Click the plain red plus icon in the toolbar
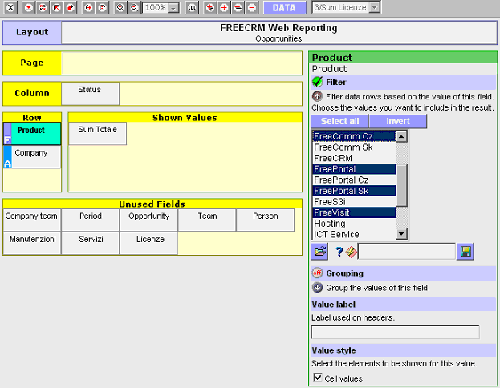 tap(224, 8)
